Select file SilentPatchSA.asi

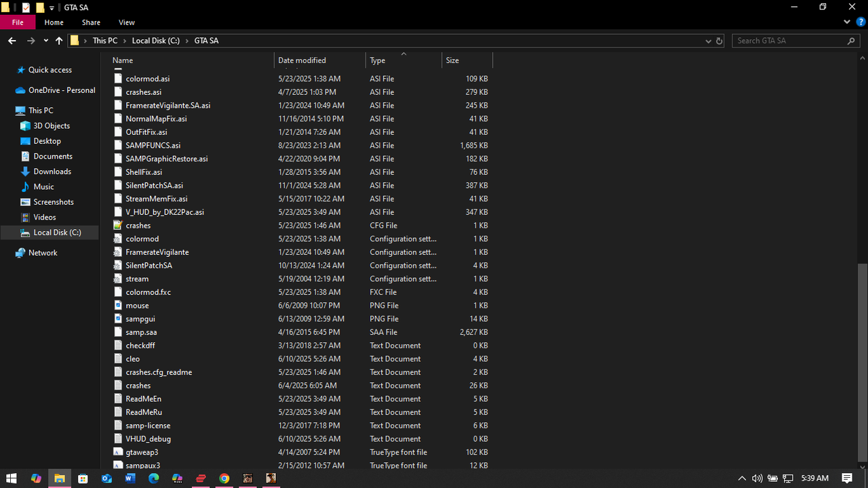pos(155,186)
